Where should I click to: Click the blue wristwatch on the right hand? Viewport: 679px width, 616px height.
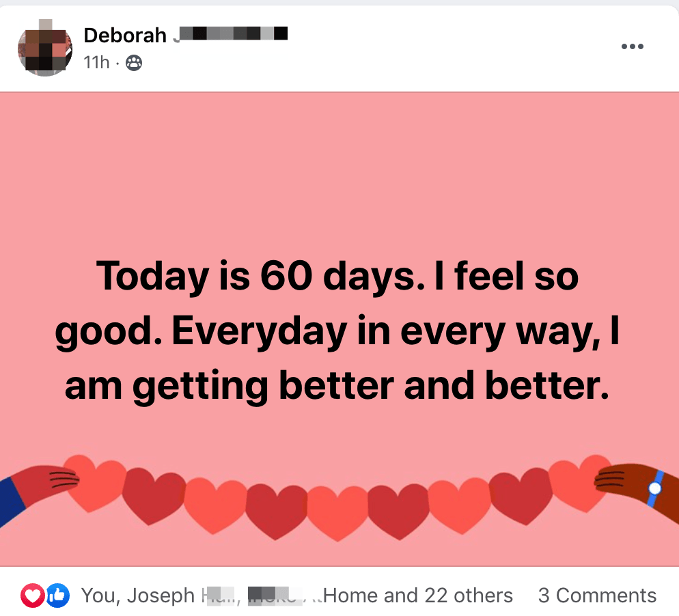pyautogui.click(x=656, y=488)
